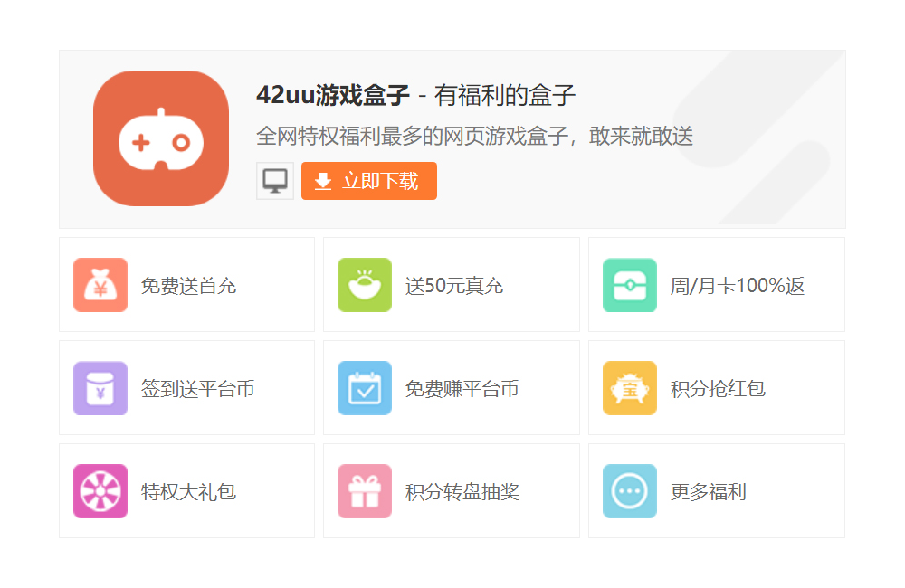Click the pink gift box icon
The image size is (905, 588).
click(365, 491)
